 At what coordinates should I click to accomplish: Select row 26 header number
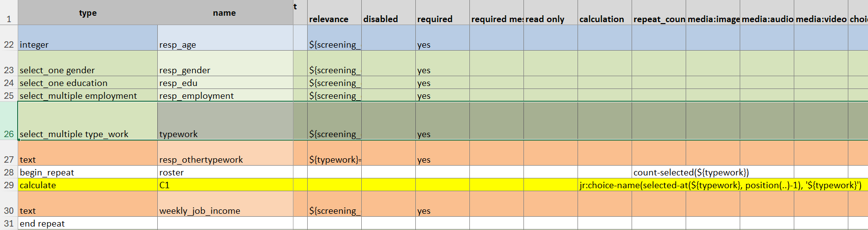tap(9, 121)
